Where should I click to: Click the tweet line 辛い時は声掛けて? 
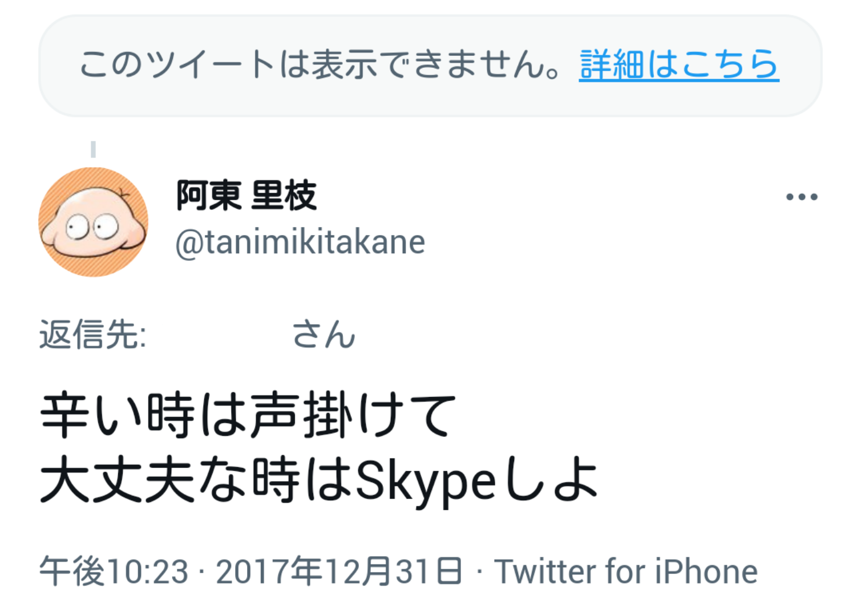click(x=248, y=415)
